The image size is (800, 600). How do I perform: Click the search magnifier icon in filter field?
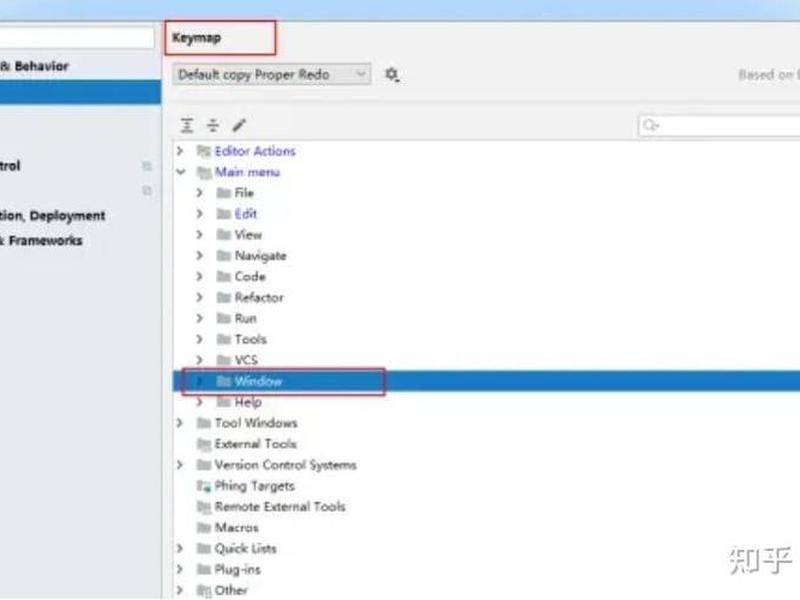pyautogui.click(x=651, y=125)
